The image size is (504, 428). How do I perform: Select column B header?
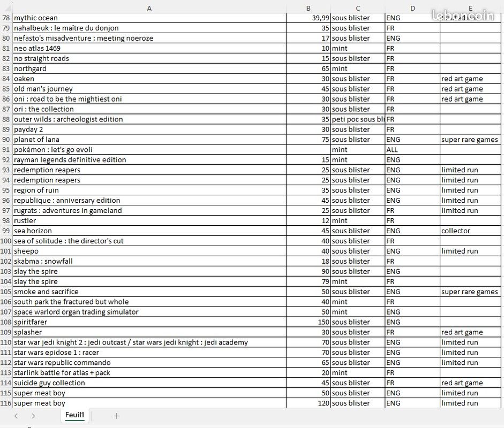point(309,9)
